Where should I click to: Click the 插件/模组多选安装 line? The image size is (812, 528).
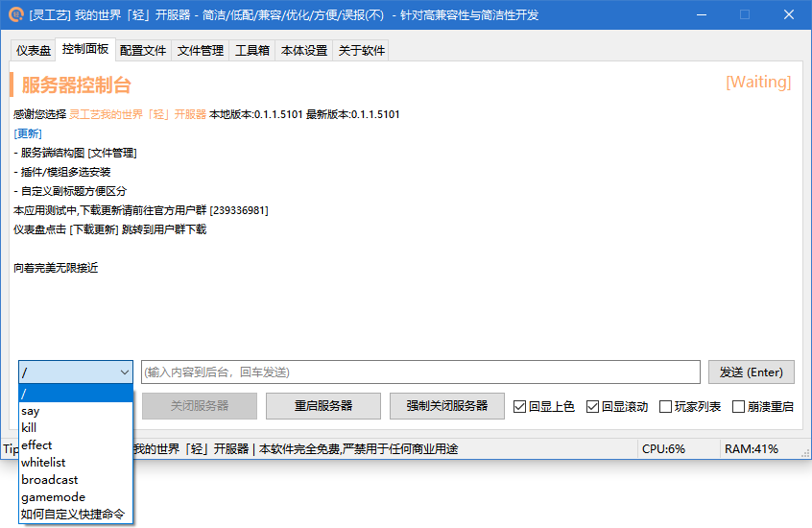(x=62, y=172)
